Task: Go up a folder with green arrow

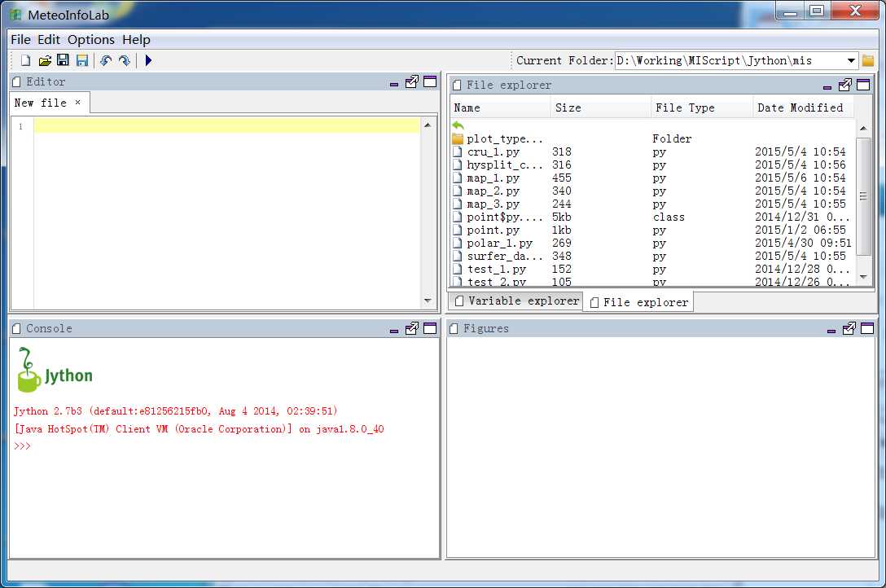Action: tap(458, 125)
